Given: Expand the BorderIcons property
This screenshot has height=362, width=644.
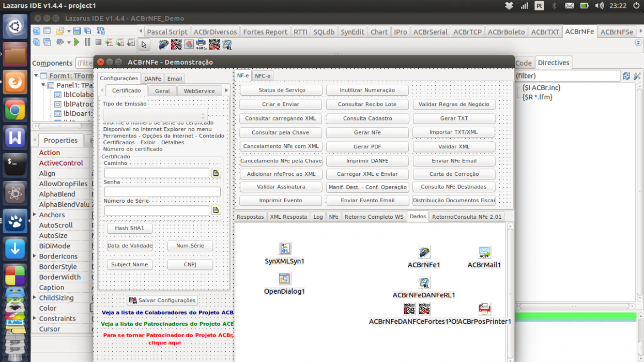Looking at the screenshot, I should [x=35, y=256].
